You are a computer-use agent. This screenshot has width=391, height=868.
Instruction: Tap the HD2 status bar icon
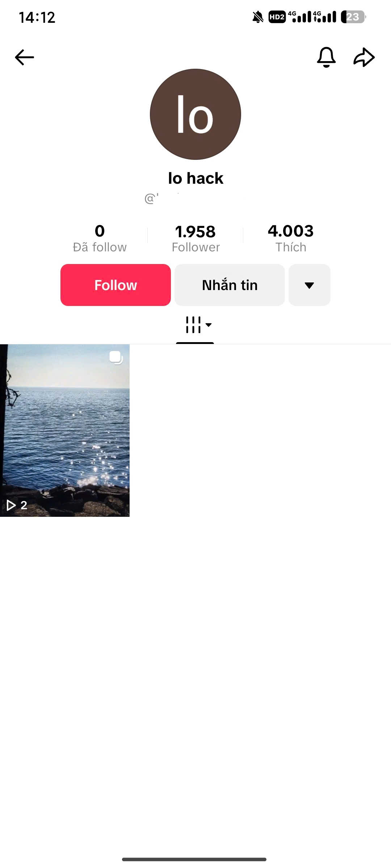pyautogui.click(x=277, y=17)
